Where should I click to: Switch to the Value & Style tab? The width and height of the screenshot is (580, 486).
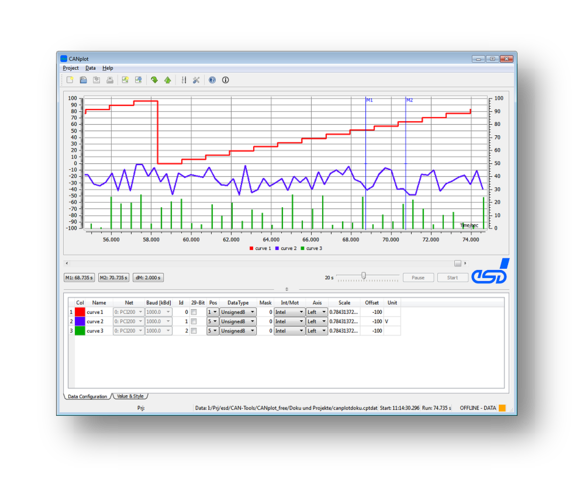[130, 396]
